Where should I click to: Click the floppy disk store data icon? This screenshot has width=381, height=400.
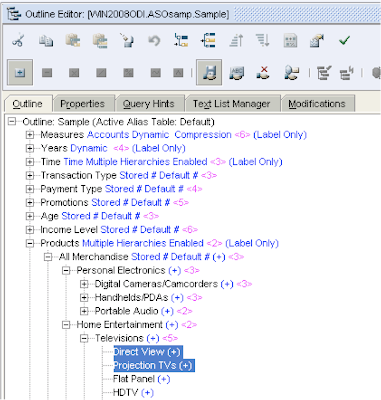[209, 72]
